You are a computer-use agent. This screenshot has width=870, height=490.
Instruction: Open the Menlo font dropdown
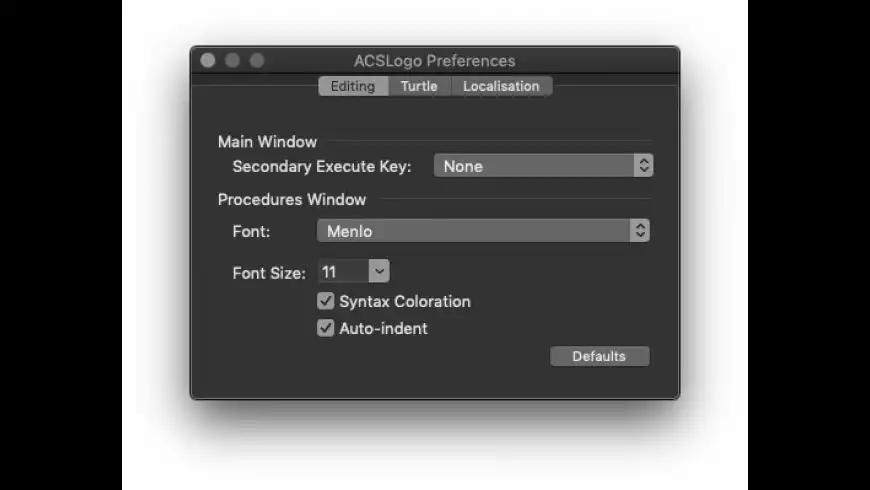pyautogui.click(x=483, y=230)
